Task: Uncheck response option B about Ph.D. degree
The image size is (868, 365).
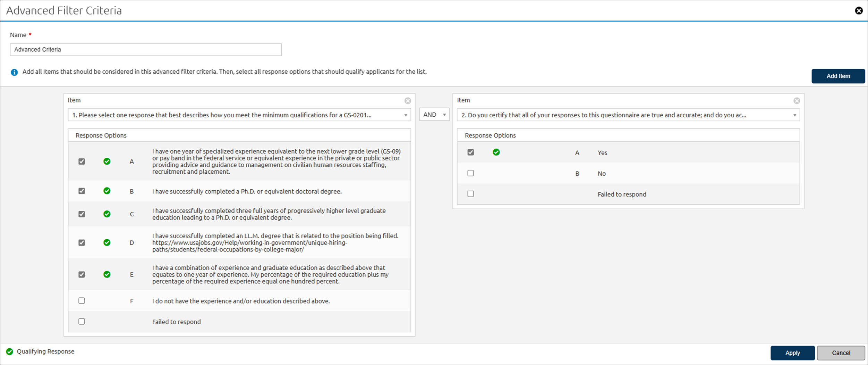Action: click(82, 191)
